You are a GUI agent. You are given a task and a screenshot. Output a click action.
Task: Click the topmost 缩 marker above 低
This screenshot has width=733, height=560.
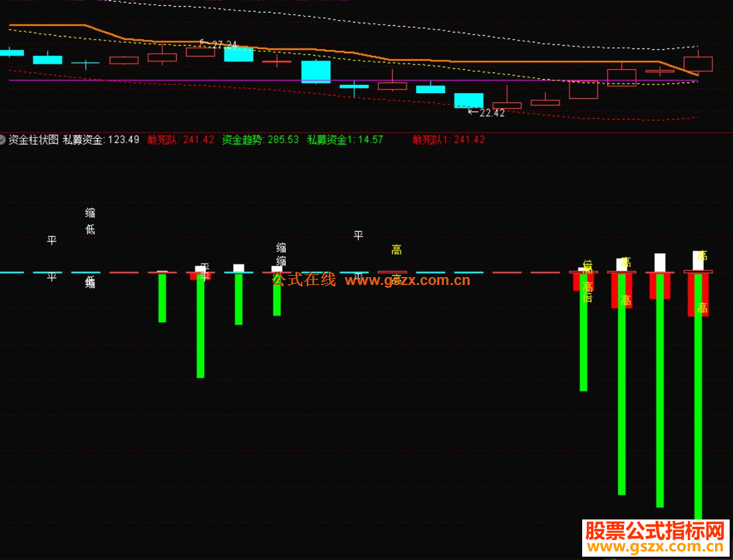[90, 213]
